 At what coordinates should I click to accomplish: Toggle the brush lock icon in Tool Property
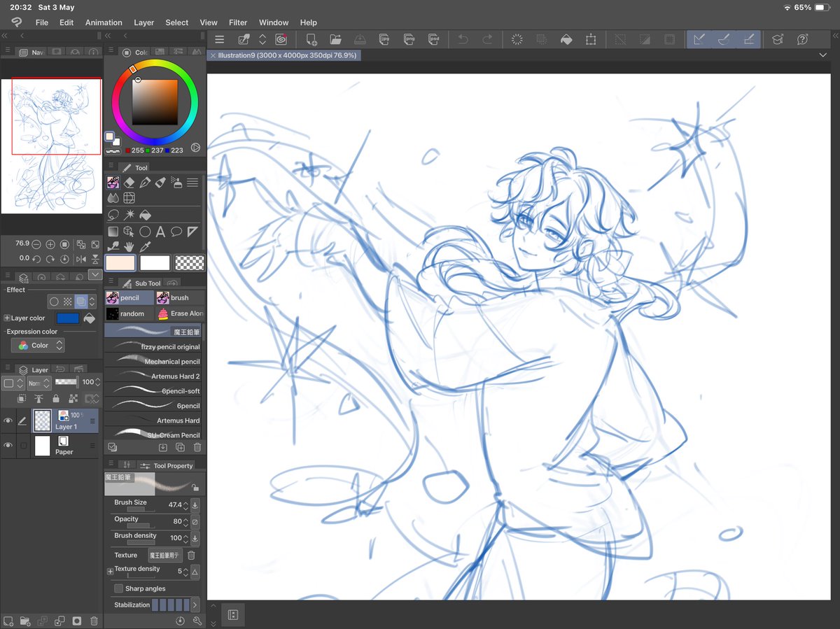click(195, 488)
